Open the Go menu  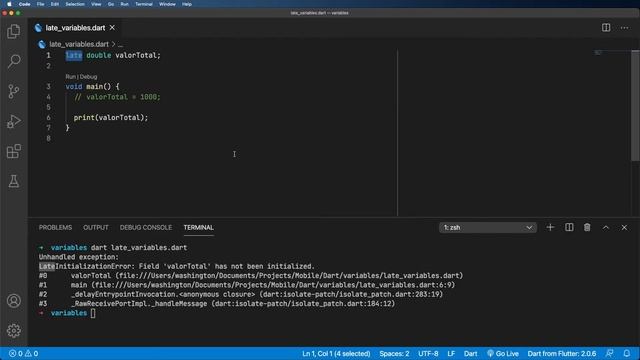tap(111, 4)
